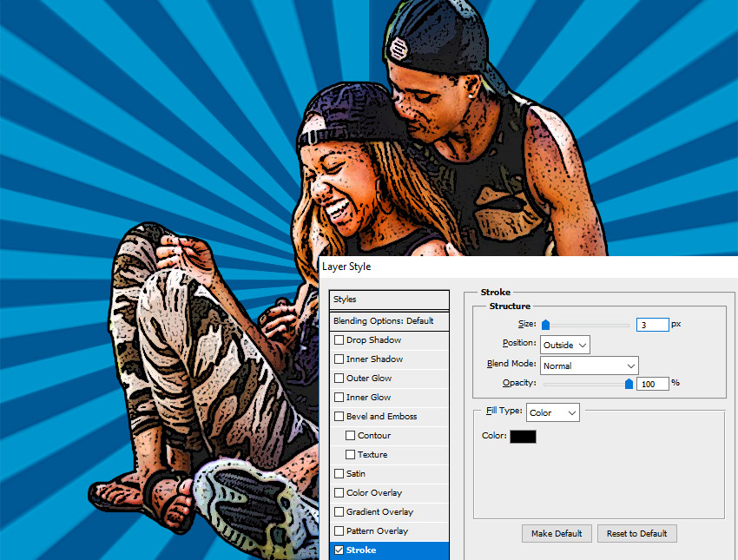Select Styles in the Layer Style list
Screen dimensions: 738x560
pos(389,300)
